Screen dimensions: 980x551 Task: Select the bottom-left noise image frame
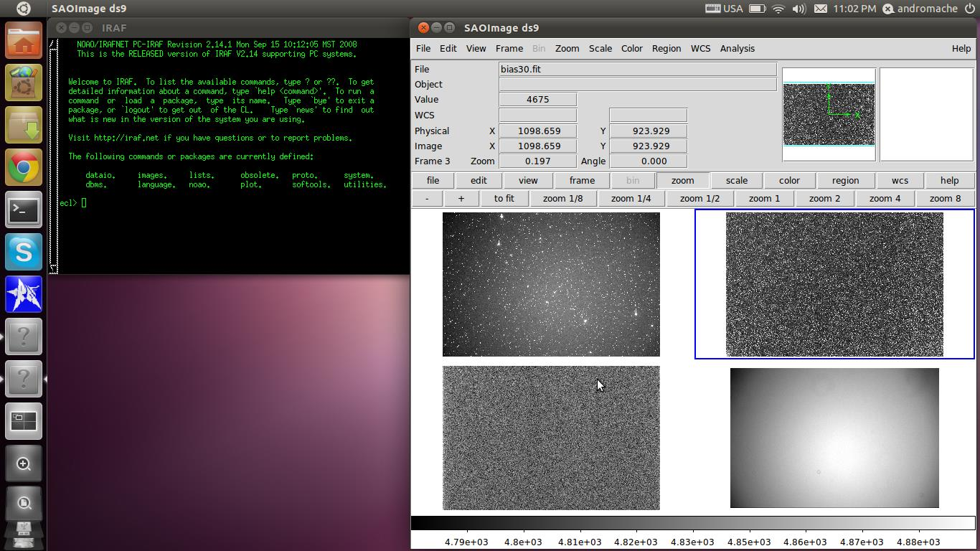click(x=551, y=438)
